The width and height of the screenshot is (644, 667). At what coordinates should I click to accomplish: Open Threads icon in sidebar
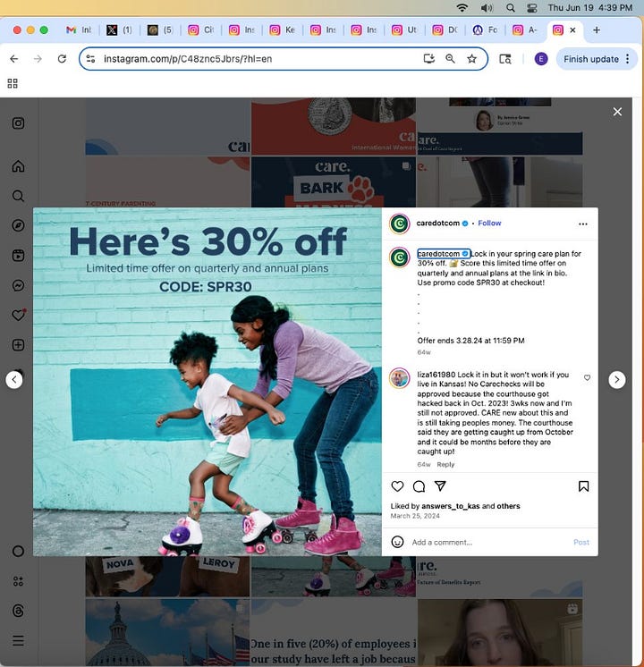[x=18, y=611]
